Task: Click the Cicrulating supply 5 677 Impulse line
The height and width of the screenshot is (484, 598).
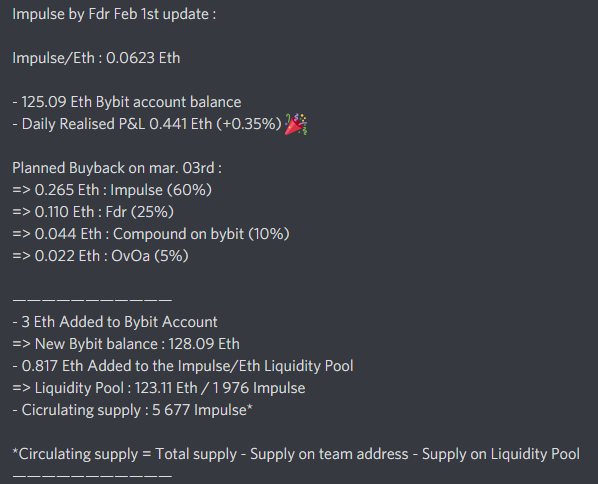Action: 132,410
